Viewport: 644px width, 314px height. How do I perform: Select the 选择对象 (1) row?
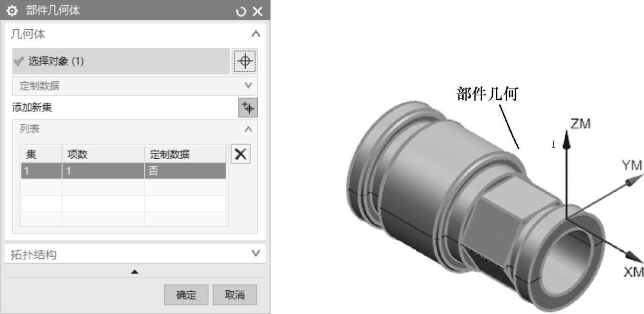tap(121, 61)
